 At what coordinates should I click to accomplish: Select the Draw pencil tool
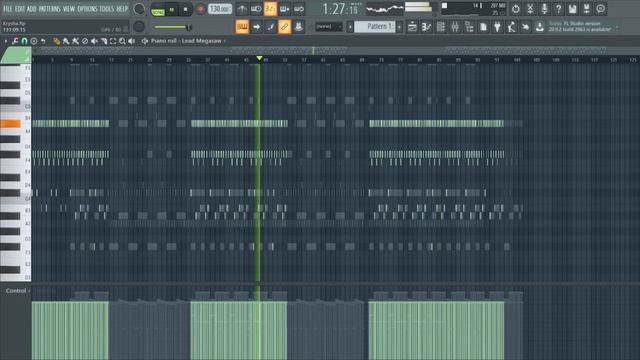[56, 41]
